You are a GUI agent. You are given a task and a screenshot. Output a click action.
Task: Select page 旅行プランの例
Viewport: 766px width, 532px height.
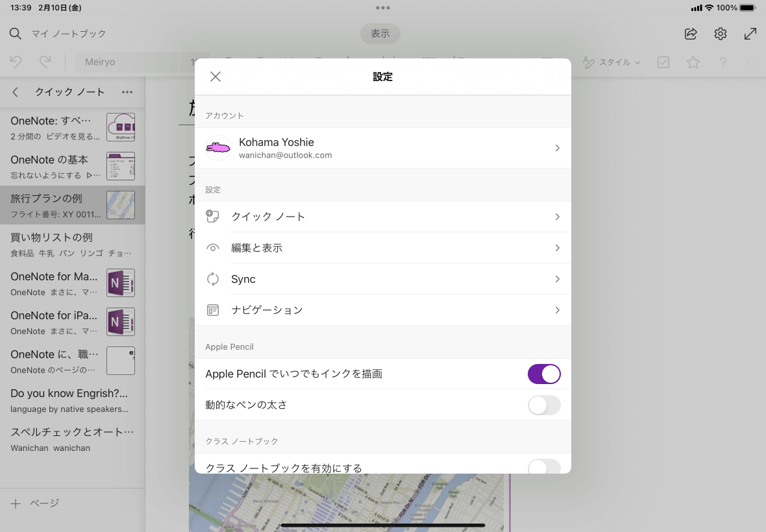point(72,205)
